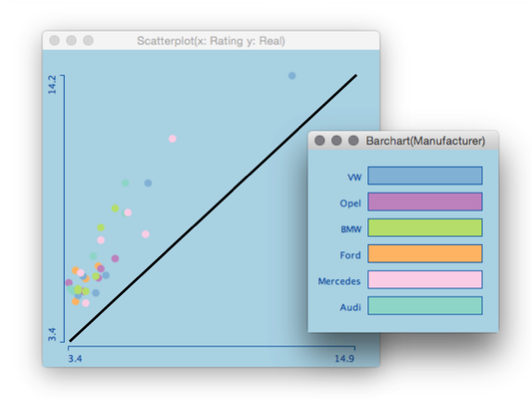This screenshot has width=532, height=402.
Task: Select the highest pink scatter point
Action: point(172,139)
